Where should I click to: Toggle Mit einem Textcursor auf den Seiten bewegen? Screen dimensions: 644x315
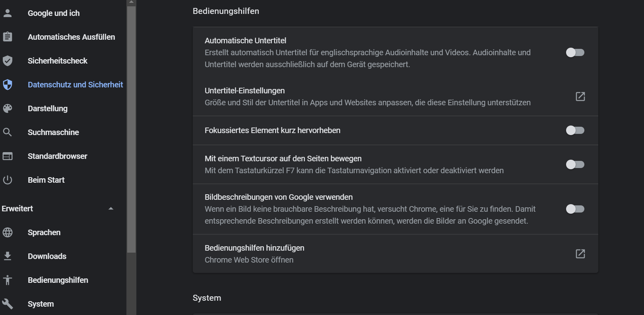coord(575,164)
